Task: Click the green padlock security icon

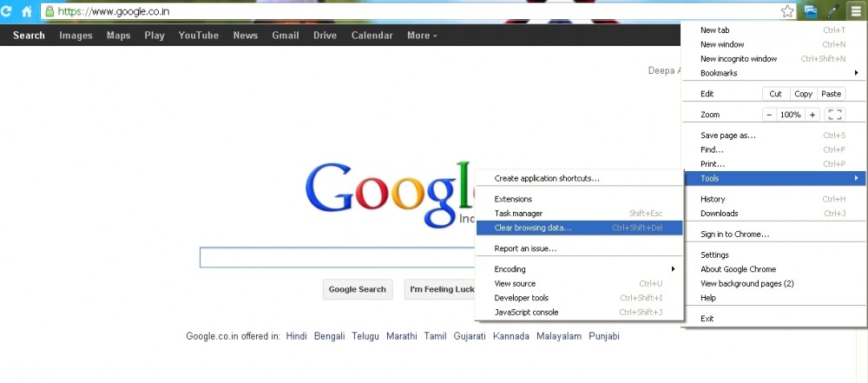Action: (x=49, y=11)
